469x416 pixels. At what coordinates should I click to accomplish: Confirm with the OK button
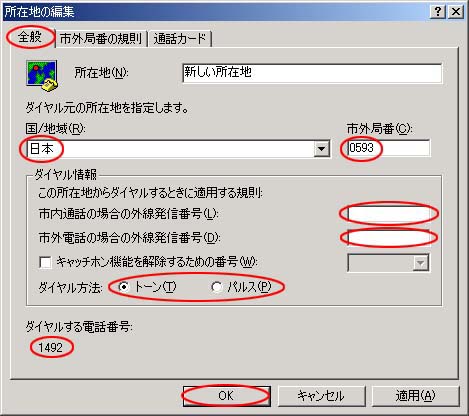coord(226,396)
